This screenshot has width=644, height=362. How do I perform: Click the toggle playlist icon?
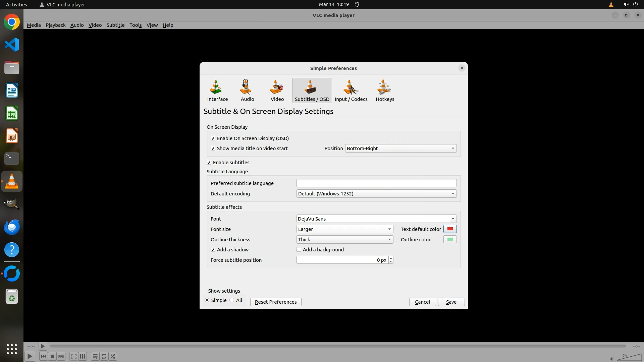coord(95,356)
